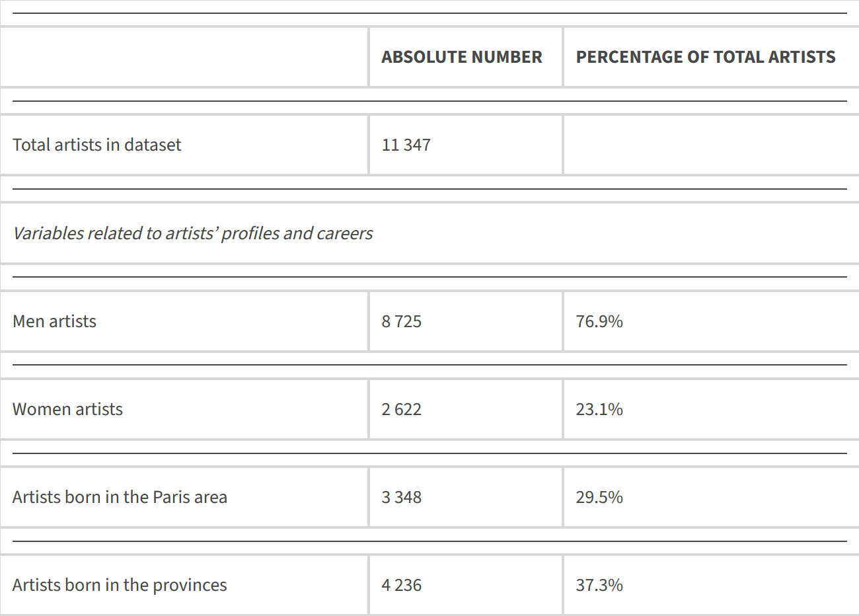Select the 8 725 cell

point(401,321)
